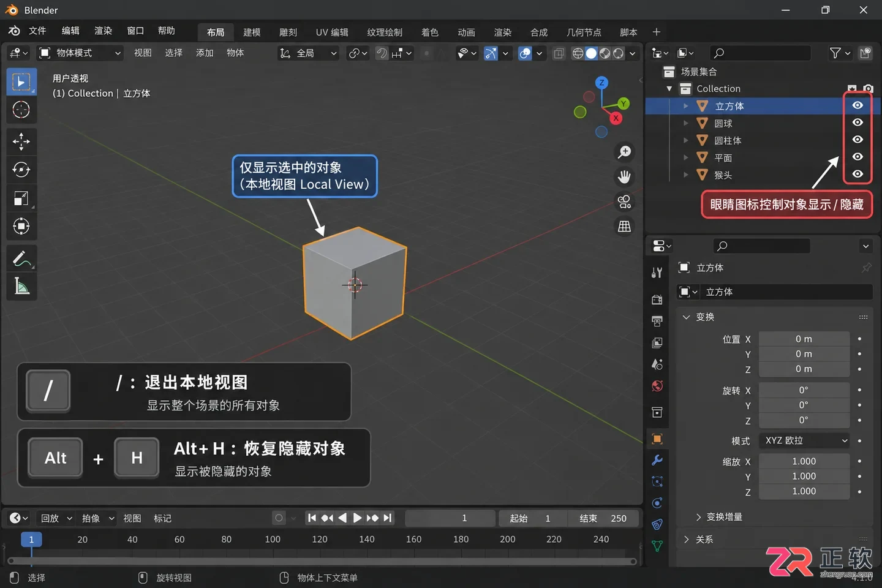Open the Scene properties tab icon
This screenshot has height=588, width=882.
point(657,364)
